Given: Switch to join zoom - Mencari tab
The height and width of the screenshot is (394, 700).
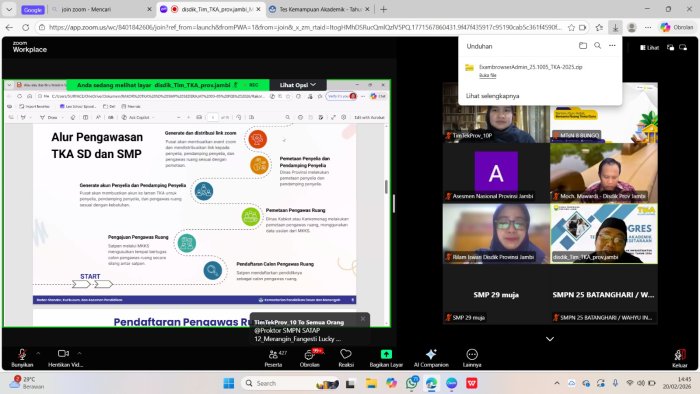Looking at the screenshot, I should pyautogui.click(x=97, y=9).
